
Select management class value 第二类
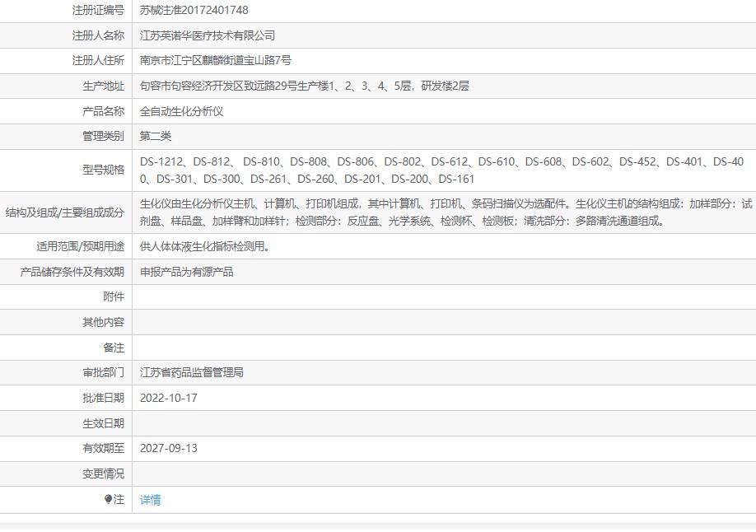click(156, 136)
